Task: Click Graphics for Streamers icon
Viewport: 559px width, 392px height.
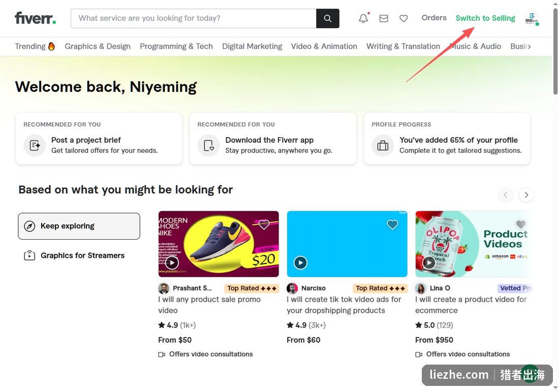Action: pyautogui.click(x=29, y=255)
